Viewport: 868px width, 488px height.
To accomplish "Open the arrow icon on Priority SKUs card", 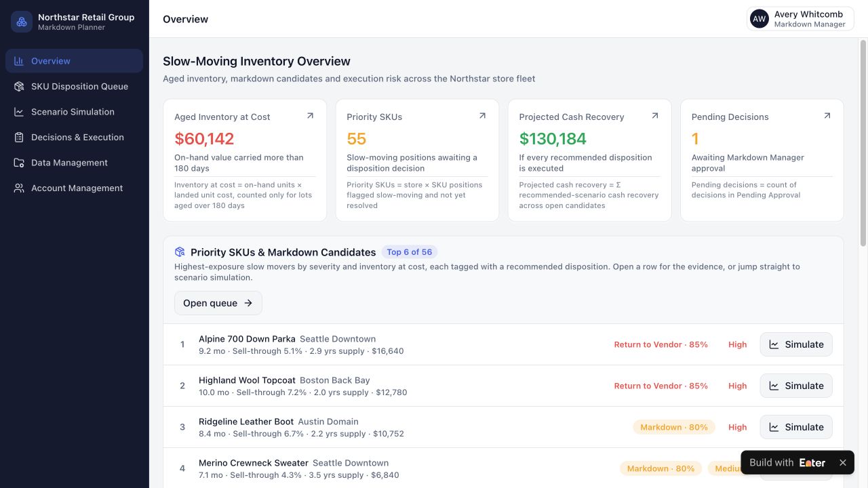I will pos(482,116).
